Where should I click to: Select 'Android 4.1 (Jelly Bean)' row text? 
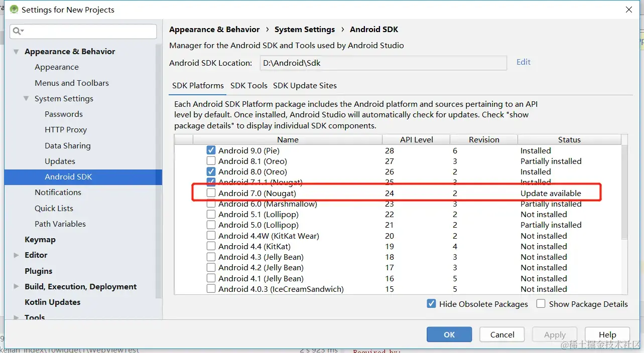pyautogui.click(x=261, y=278)
